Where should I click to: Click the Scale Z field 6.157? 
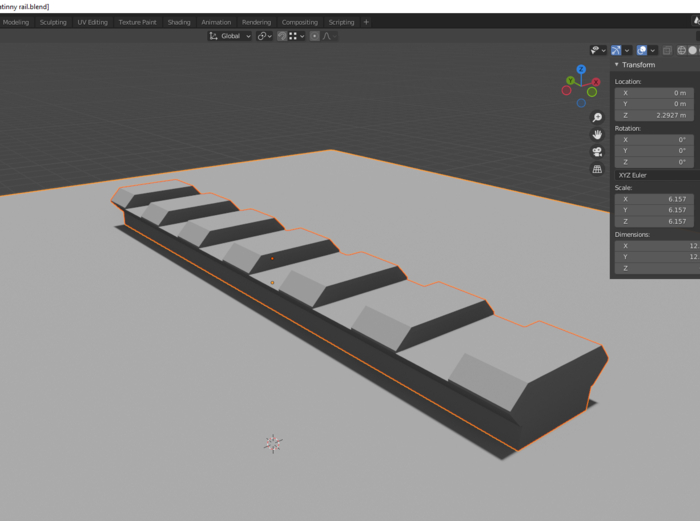pos(654,221)
